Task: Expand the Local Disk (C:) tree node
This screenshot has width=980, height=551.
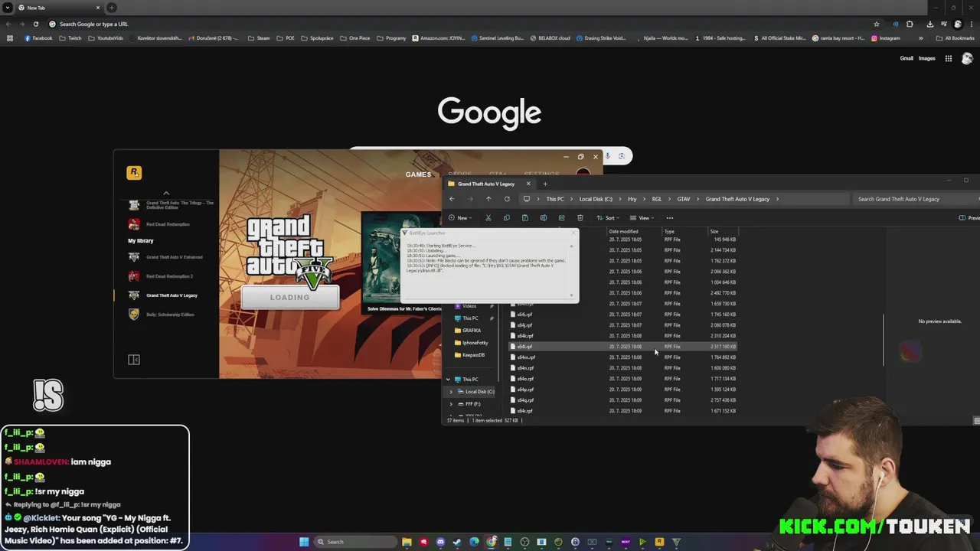Action: 451,392
